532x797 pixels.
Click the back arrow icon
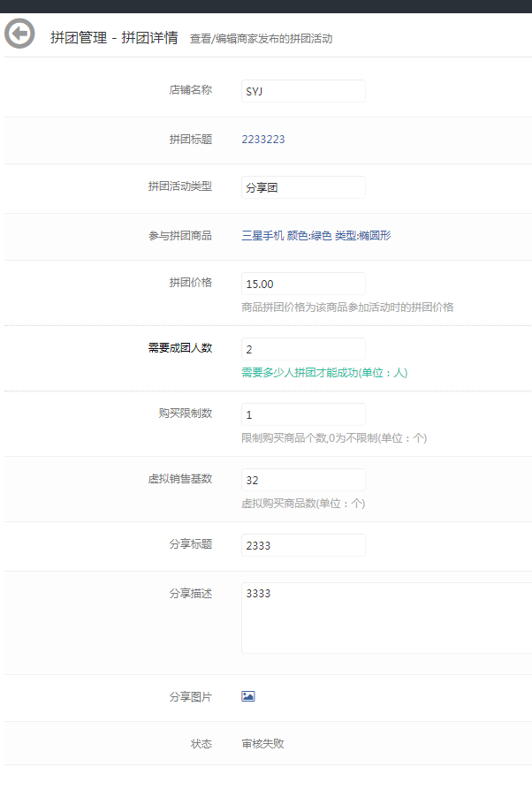(19, 34)
